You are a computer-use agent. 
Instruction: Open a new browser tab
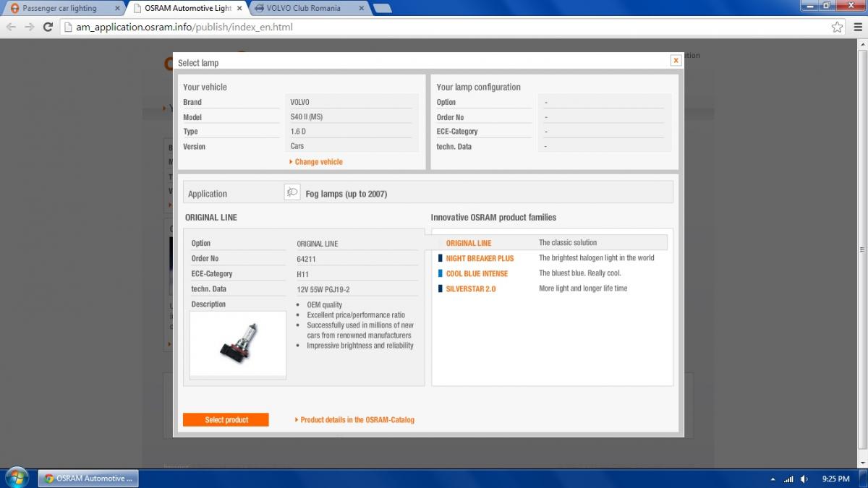383,9
